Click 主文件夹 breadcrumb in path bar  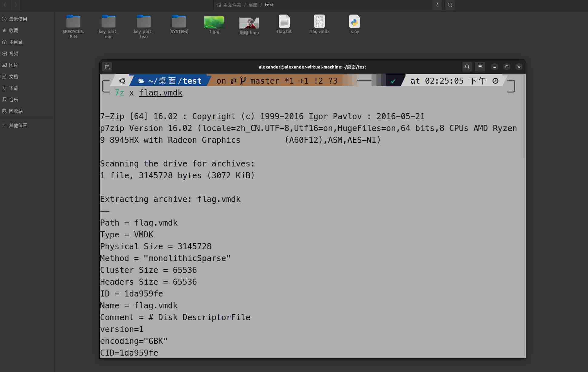click(x=232, y=5)
